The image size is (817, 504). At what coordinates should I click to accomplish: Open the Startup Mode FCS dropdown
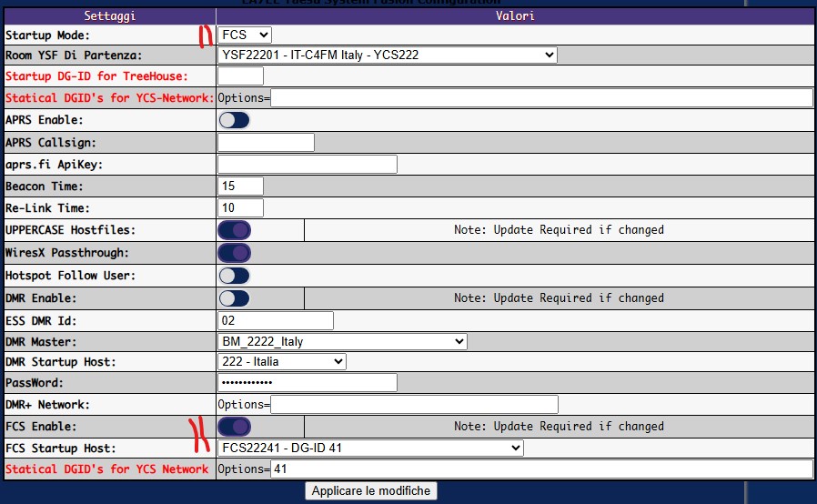(x=245, y=35)
